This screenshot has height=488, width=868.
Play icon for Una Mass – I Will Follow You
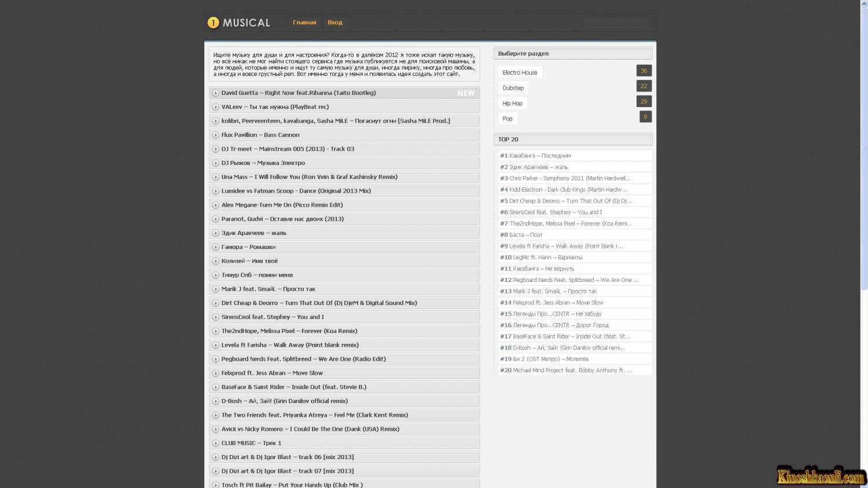pos(215,177)
